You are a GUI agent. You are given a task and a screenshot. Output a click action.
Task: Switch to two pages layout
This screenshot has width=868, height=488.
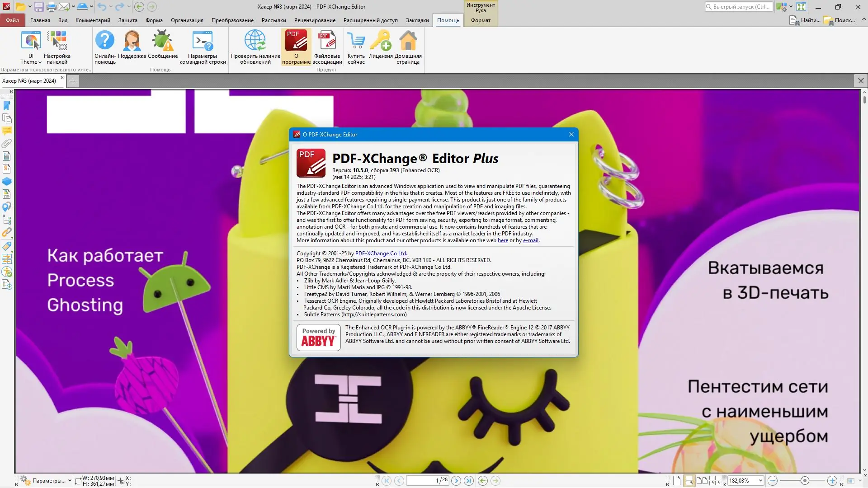click(702, 481)
